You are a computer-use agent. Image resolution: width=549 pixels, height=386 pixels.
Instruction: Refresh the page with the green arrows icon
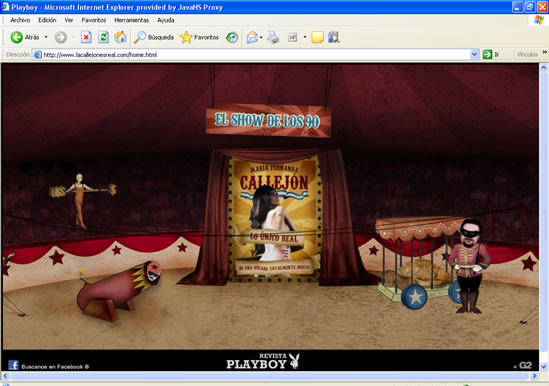(103, 37)
